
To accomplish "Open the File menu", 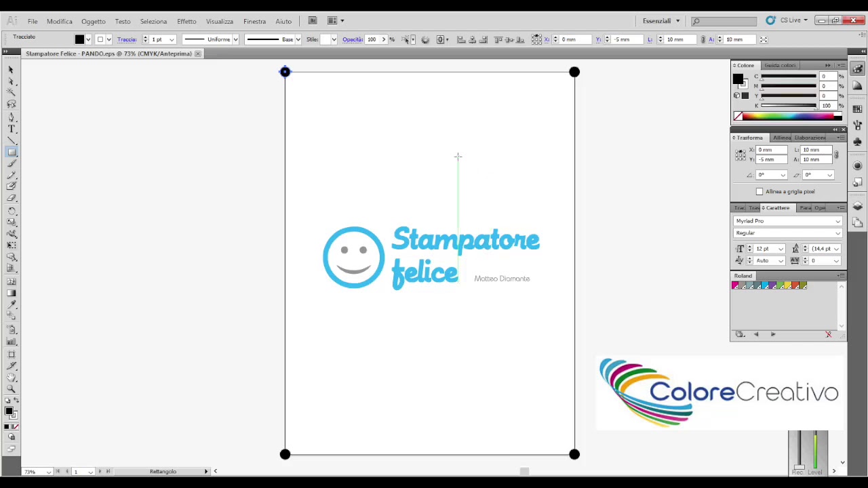I will [33, 21].
